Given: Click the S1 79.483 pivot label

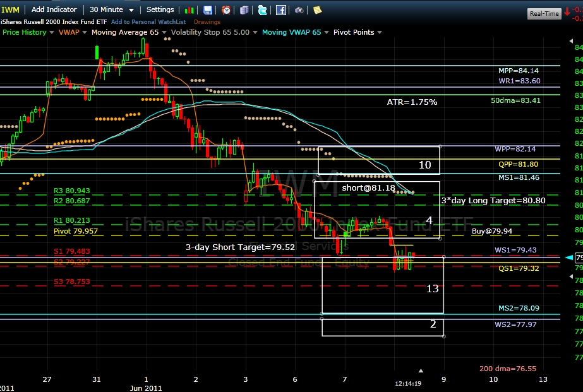Looking at the screenshot, I should click(72, 251).
